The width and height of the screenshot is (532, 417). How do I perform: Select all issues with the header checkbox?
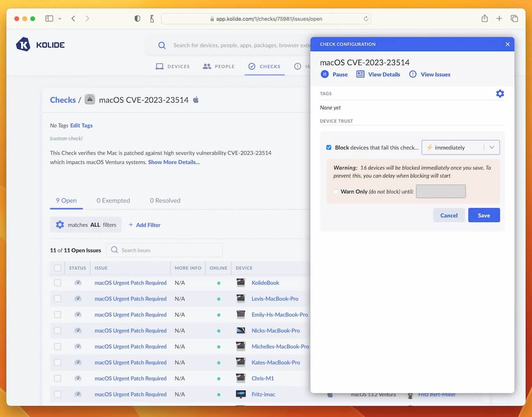[57, 267]
